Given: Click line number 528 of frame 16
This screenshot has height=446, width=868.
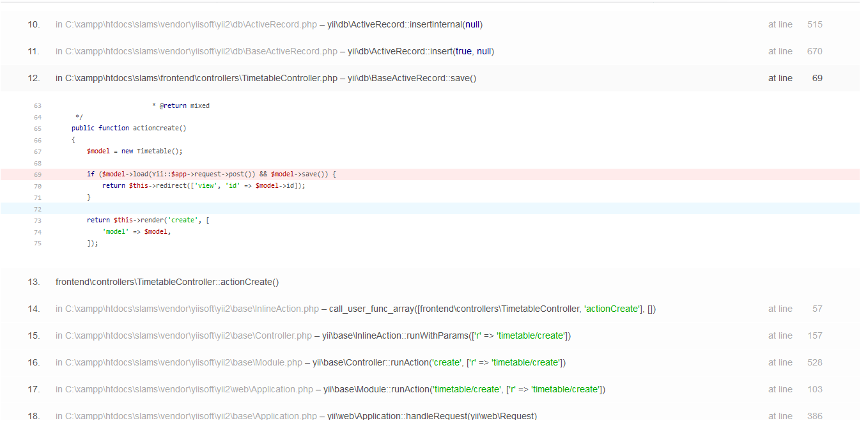Looking at the screenshot, I should (x=815, y=362).
